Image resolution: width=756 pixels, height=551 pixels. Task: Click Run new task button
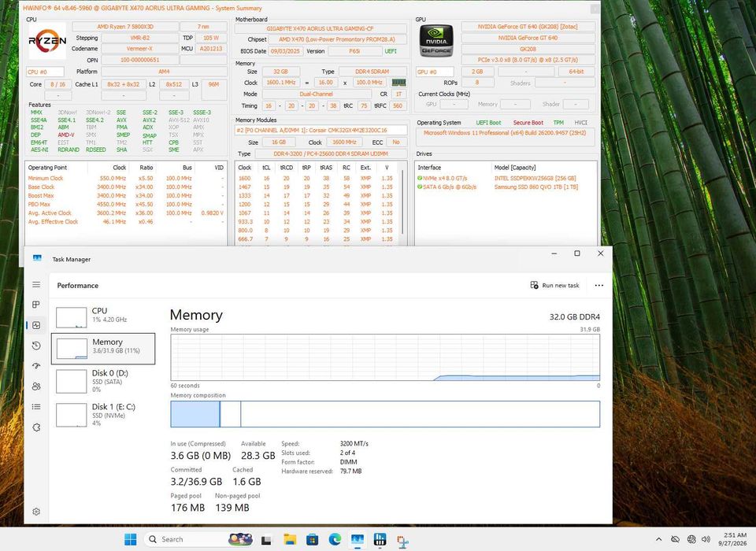click(x=555, y=286)
